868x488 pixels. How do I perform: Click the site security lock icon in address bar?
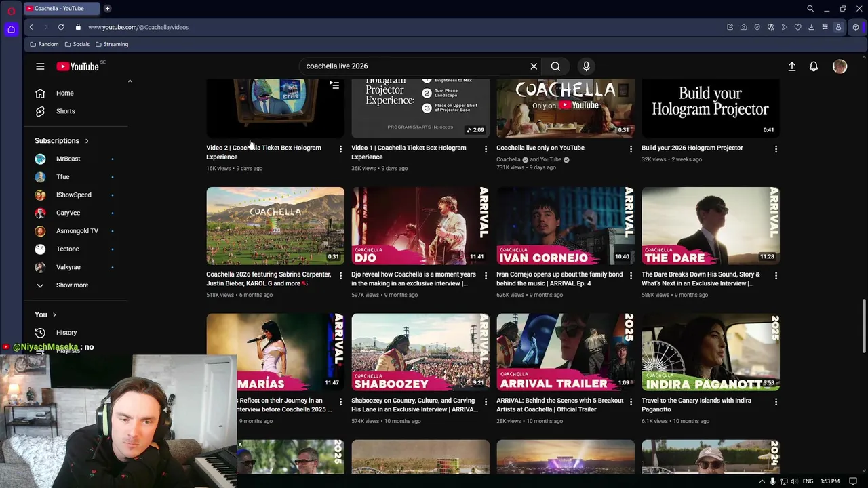pyautogui.click(x=78, y=27)
